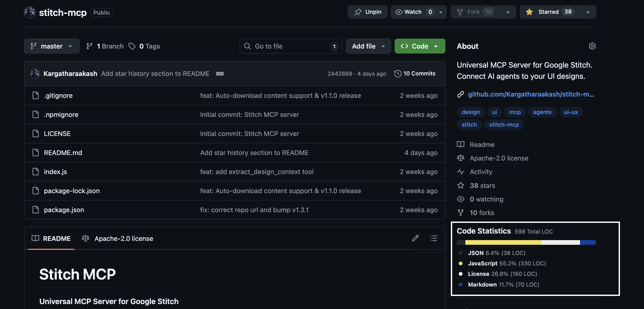The height and width of the screenshot is (309, 644).
Task: Open the master branch dropdown
Action: coord(52,46)
